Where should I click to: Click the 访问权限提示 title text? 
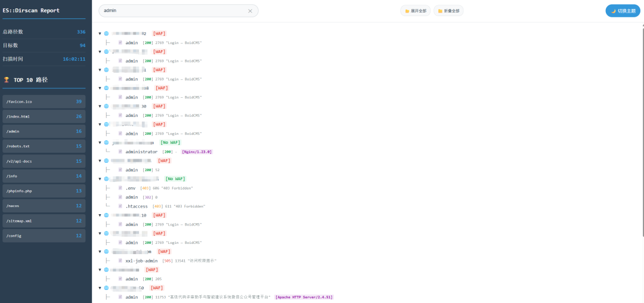[203, 261]
